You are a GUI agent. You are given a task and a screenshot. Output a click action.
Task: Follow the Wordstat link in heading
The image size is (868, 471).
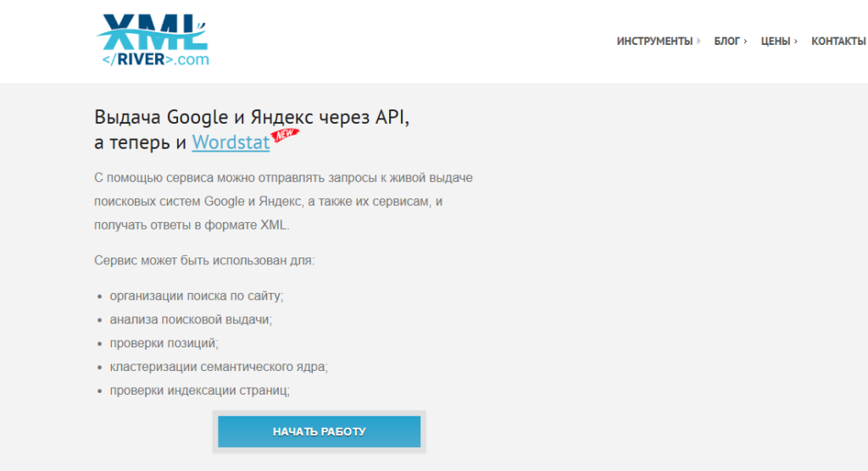(x=231, y=142)
